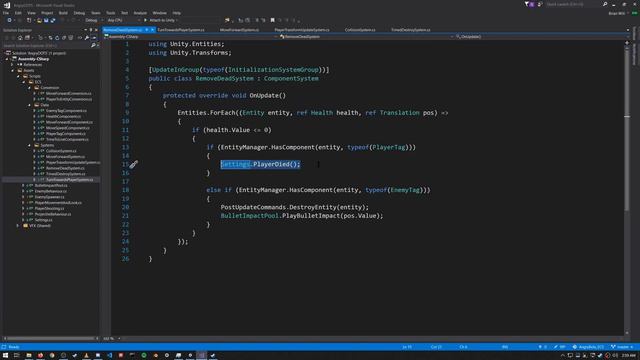Screen dimensions: 640x360
Task: Click the Visual Studio logo icon
Action: pos(7,5)
